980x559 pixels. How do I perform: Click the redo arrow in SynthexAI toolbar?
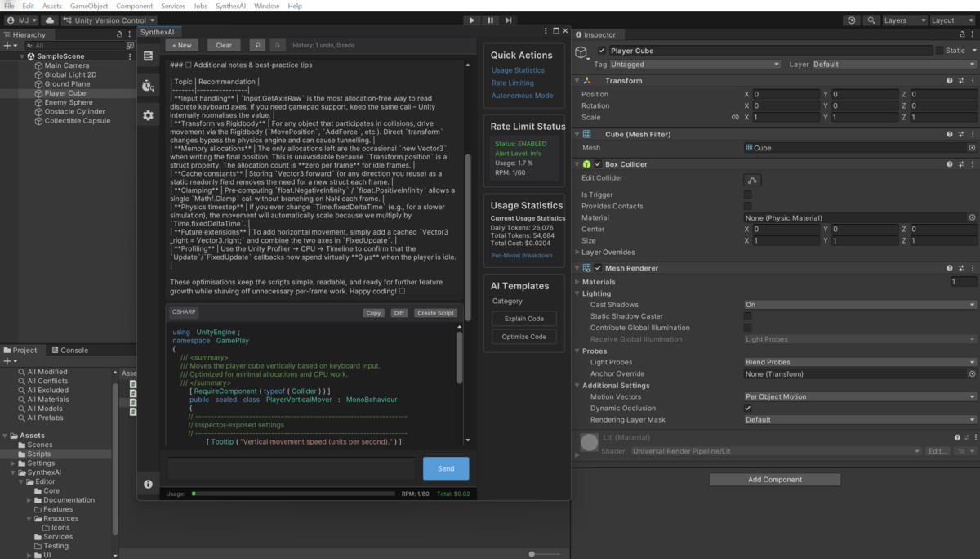(x=278, y=45)
